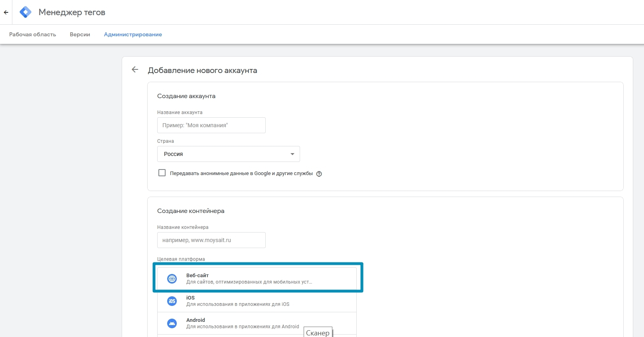The height and width of the screenshot is (337, 644).
Task: Focus the Название контейнера input field
Action: (211, 240)
